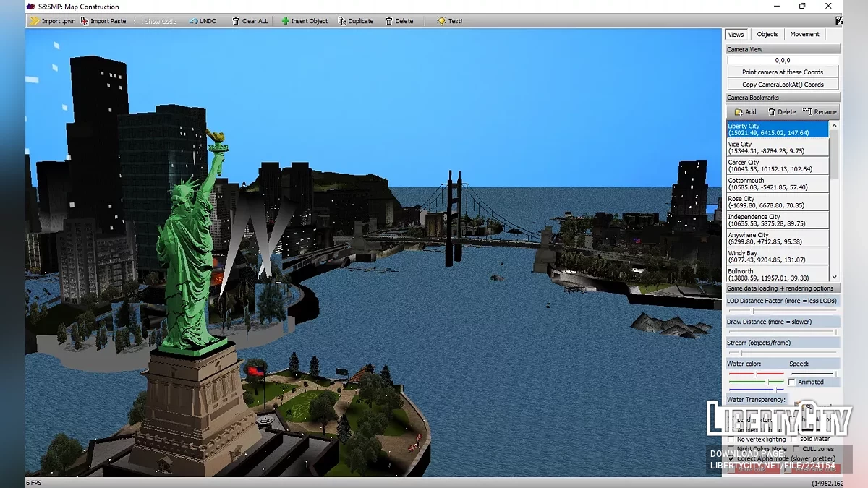Insert a new object with Insert Object
Screen dimensions: 868x488
point(305,21)
